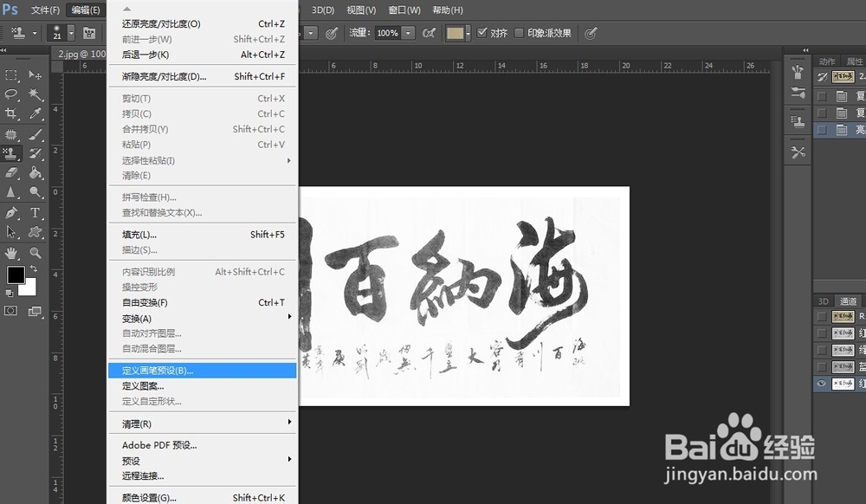This screenshot has height=504, width=866.
Task: Enable the 印象派效果 checkbox
Action: (x=520, y=33)
